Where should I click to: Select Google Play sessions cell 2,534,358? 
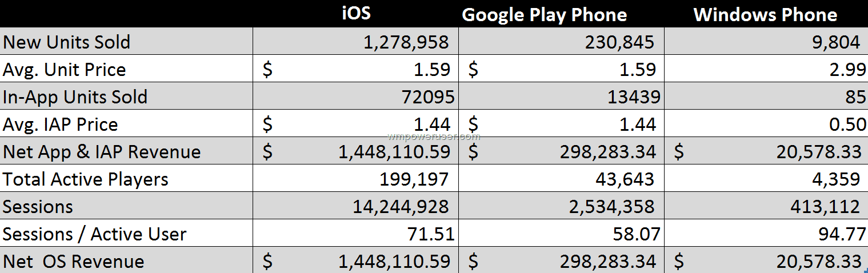tap(561, 206)
